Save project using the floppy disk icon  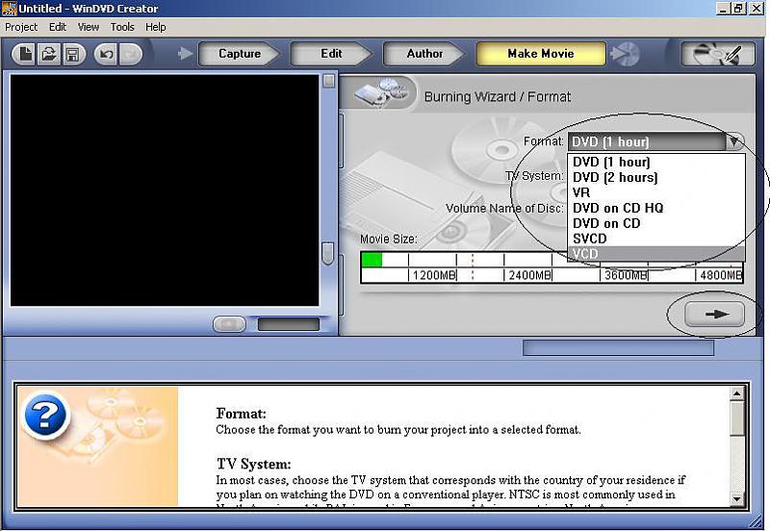73,54
